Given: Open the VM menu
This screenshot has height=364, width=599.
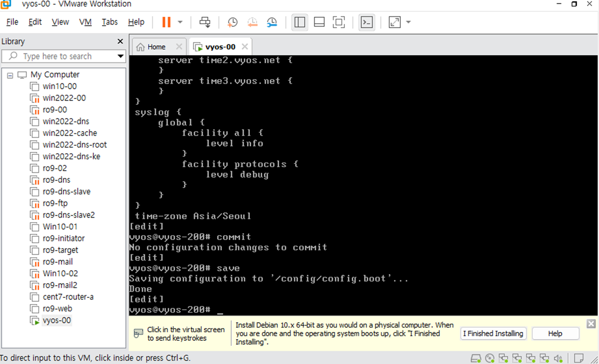Looking at the screenshot, I should [85, 22].
